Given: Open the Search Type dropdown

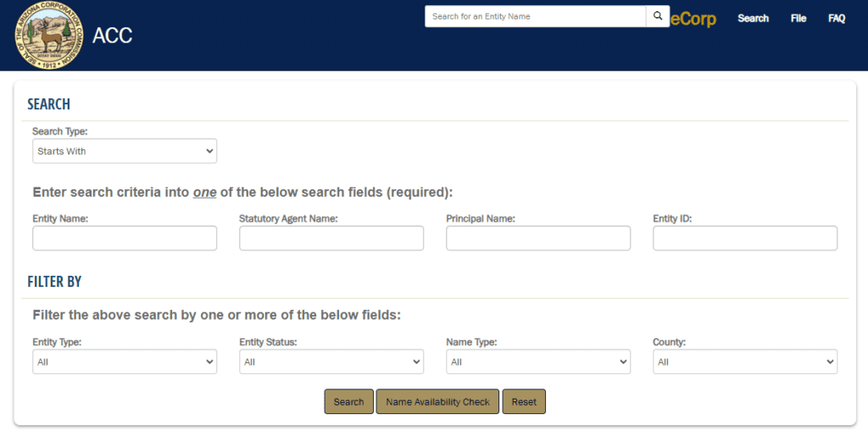Looking at the screenshot, I should point(125,151).
